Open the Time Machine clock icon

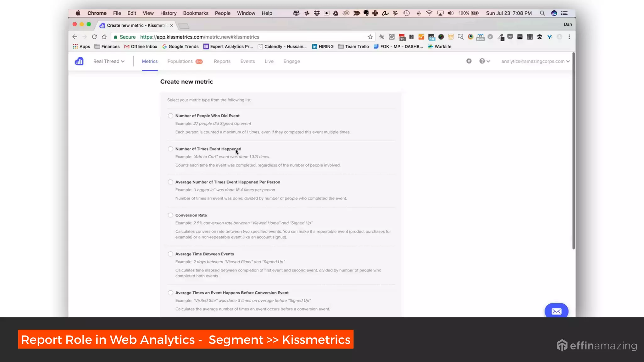coord(407,13)
